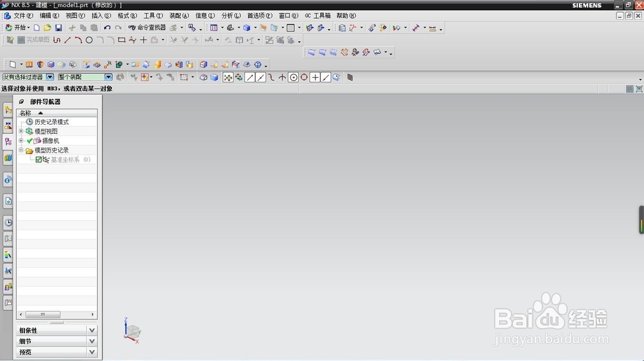Open the Roles sidebar tab
This screenshot has height=361, width=644.
point(8,287)
